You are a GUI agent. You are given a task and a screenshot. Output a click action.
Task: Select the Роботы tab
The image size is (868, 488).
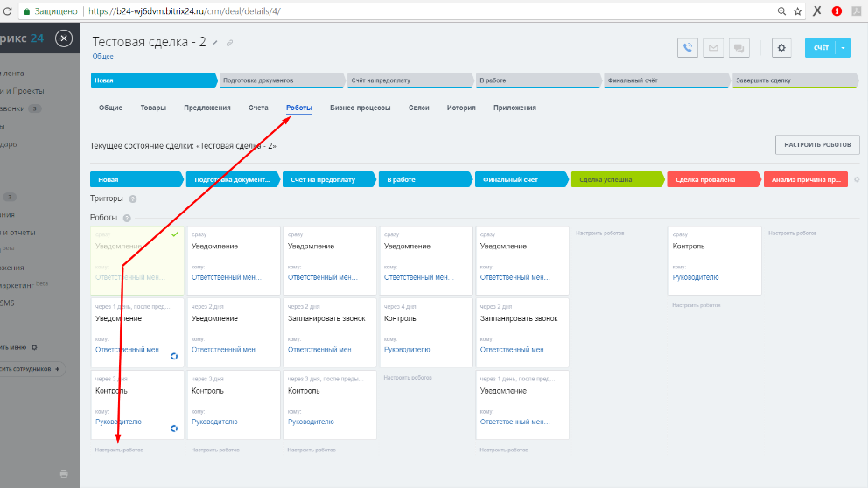click(299, 108)
